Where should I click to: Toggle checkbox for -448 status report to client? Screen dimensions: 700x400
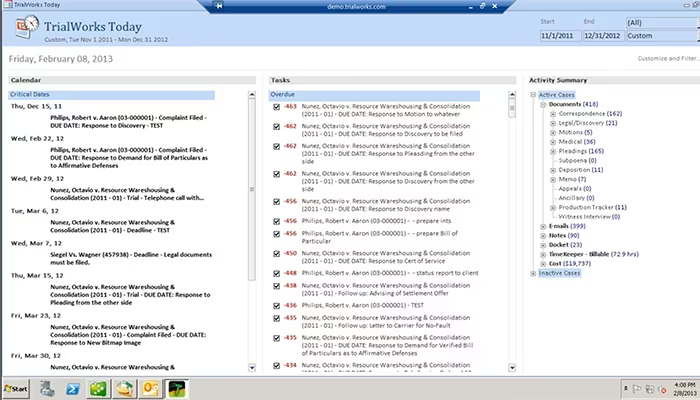(x=277, y=273)
